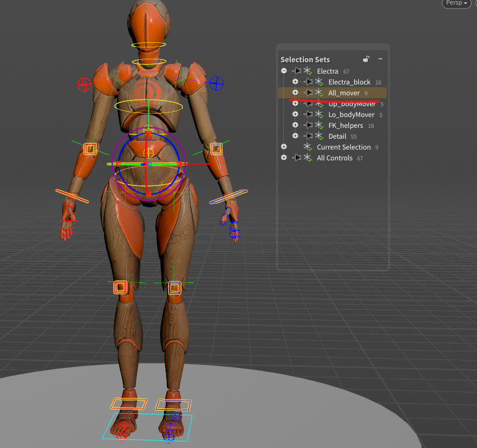477x448 pixels.
Task: Select the orange ankle box on red-knee leg
Action: pos(129,403)
